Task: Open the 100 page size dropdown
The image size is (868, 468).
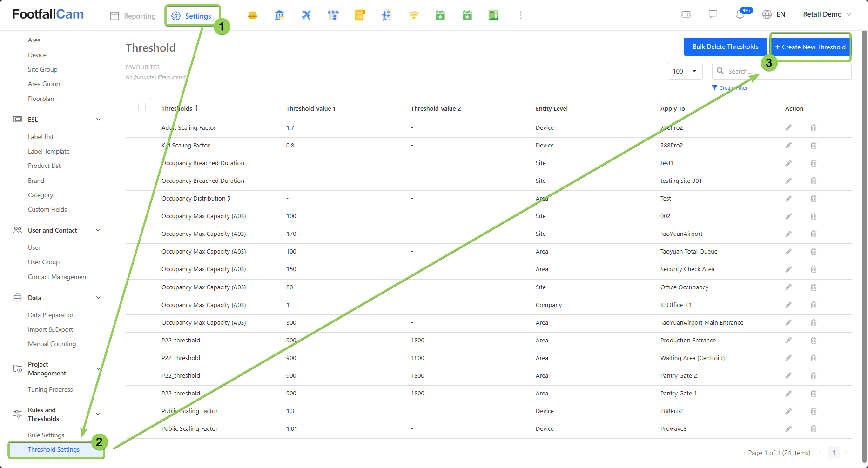Action: click(685, 71)
